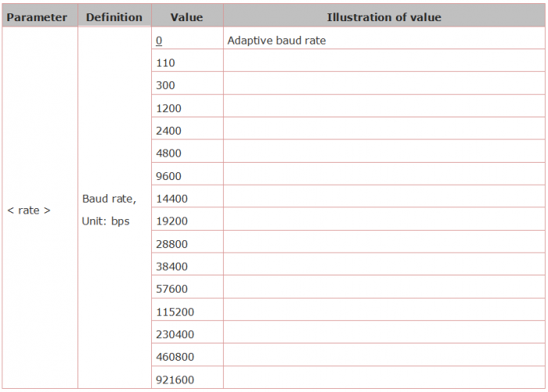Click the Parameter column header
The height and width of the screenshot is (392, 548).
[x=37, y=17]
